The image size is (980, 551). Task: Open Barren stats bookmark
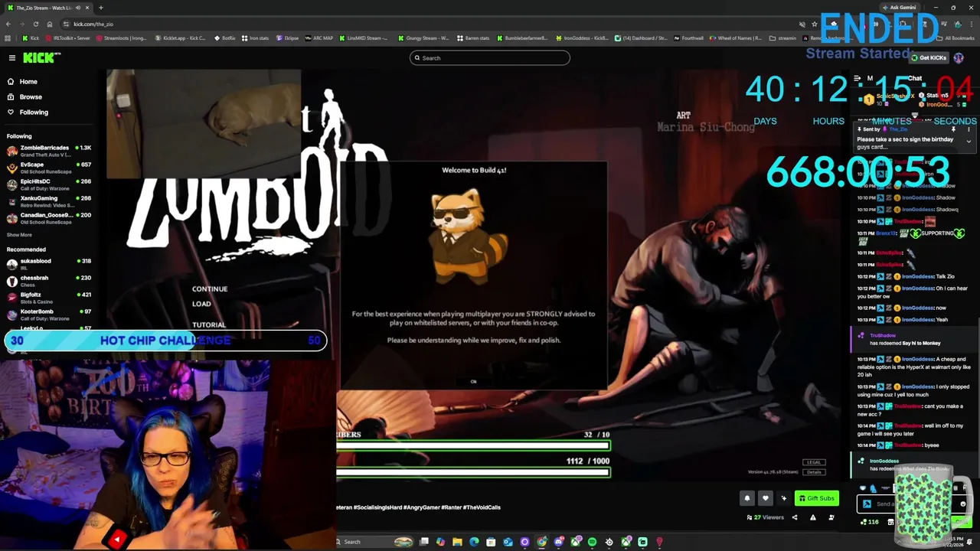pos(473,38)
